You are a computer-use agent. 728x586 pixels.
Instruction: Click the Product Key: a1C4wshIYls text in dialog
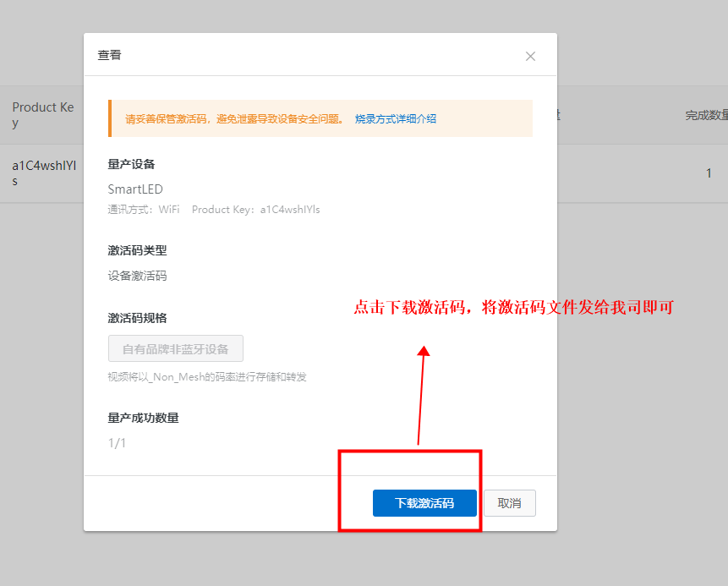pos(256,210)
